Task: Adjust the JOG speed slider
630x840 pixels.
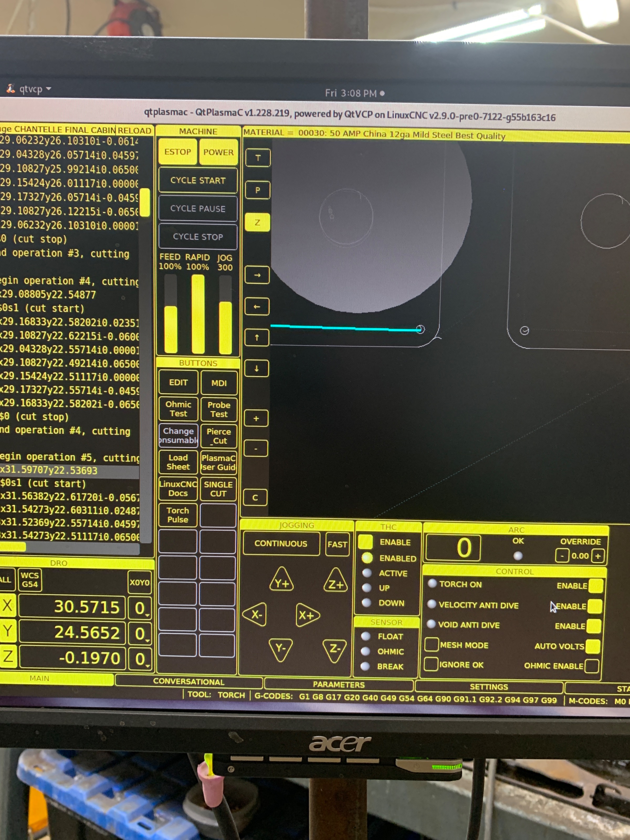Action: [225, 314]
